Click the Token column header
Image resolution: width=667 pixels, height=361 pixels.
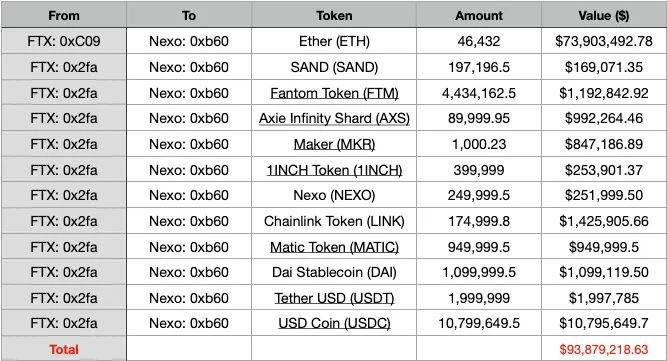coord(334,15)
